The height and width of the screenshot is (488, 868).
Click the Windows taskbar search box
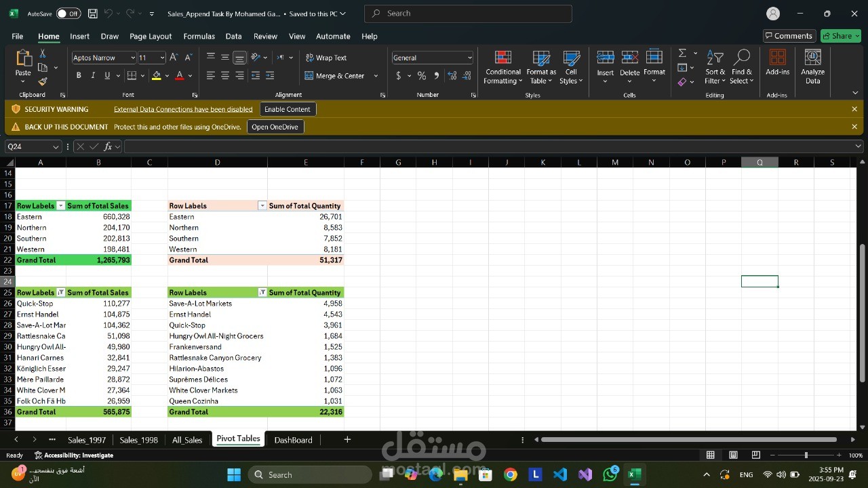tap(309, 474)
